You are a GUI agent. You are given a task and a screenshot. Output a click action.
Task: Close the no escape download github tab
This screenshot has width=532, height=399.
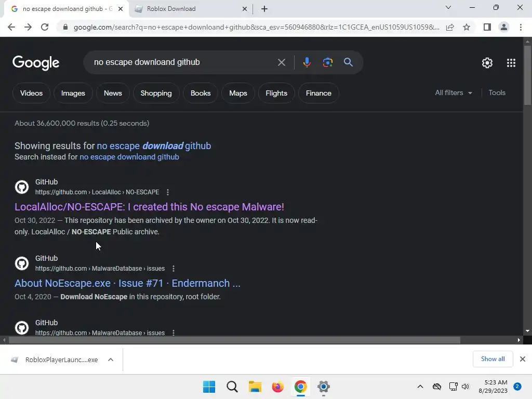[121, 9]
